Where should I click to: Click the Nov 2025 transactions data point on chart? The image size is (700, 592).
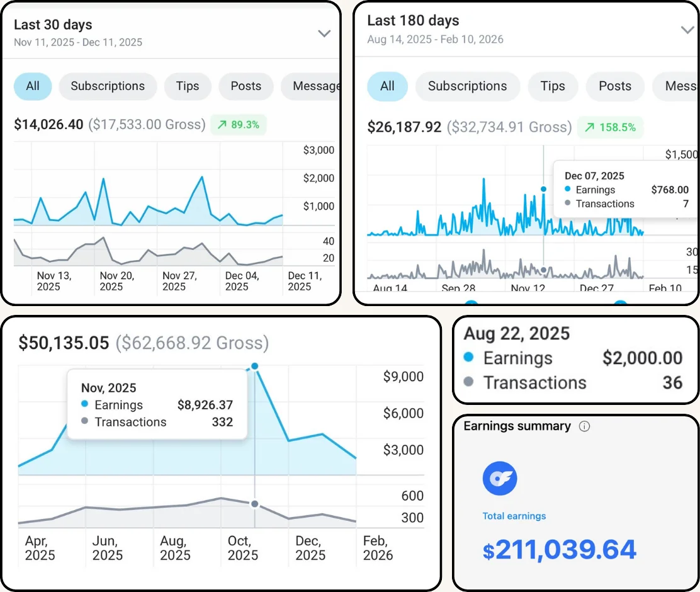254,504
